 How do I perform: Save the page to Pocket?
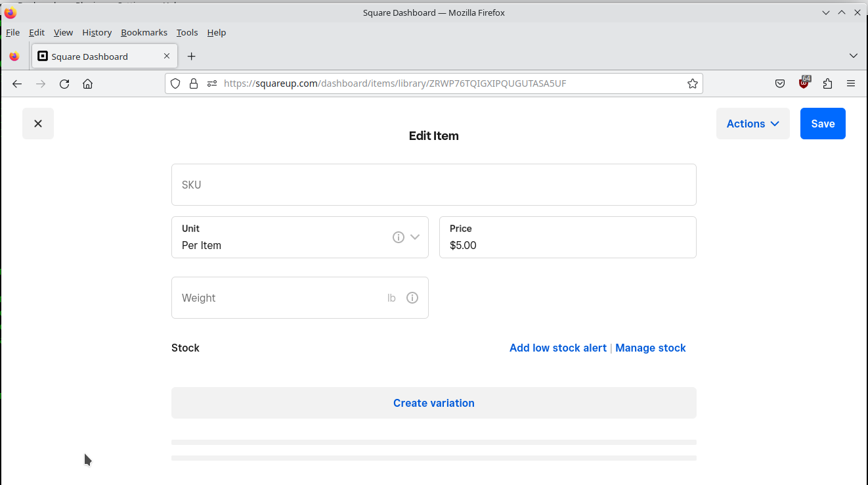[779, 83]
